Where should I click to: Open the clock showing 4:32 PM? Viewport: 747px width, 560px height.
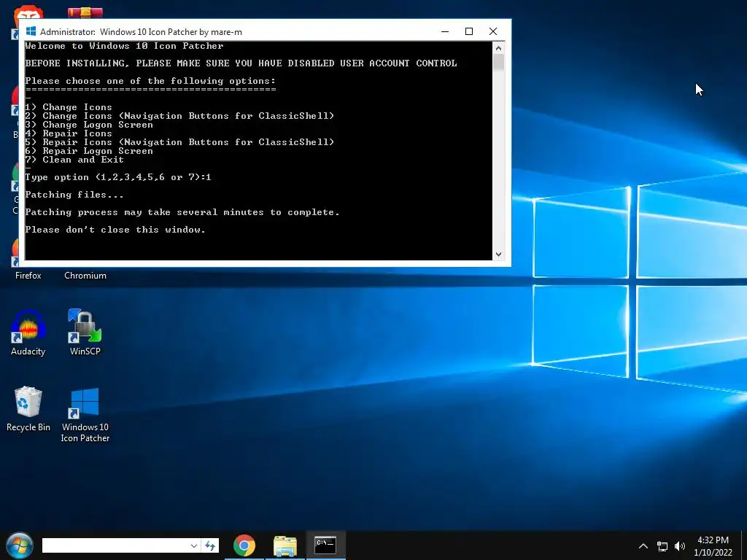coord(713,540)
